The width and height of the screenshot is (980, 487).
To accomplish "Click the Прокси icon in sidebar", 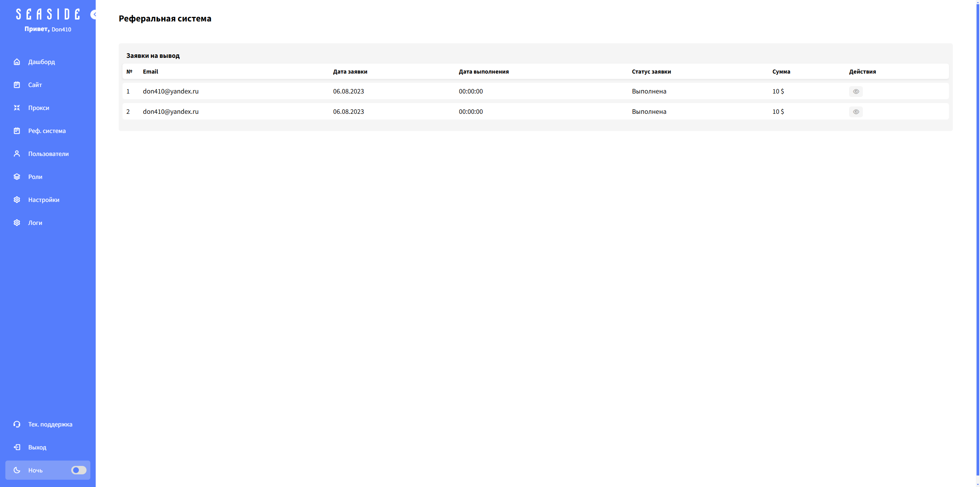I will pos(17,108).
